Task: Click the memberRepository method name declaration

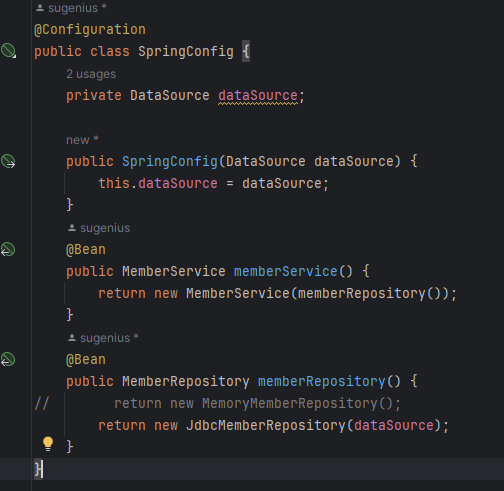Action: click(x=322, y=382)
